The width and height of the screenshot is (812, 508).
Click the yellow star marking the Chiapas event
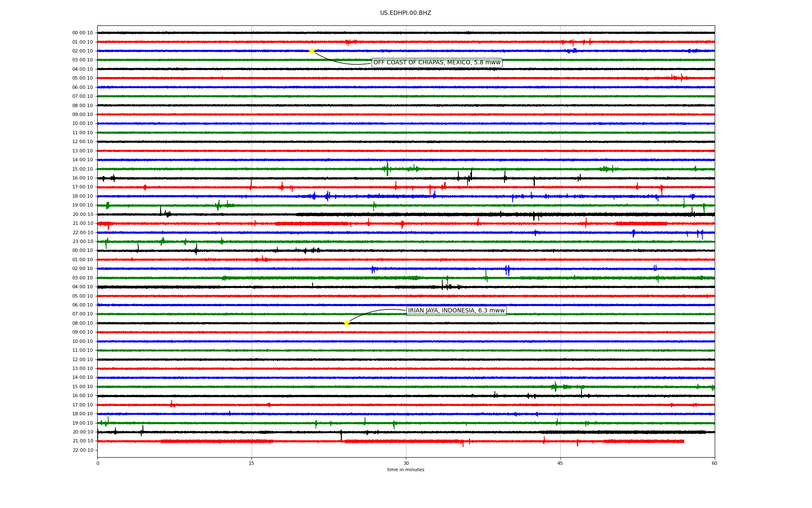click(312, 51)
